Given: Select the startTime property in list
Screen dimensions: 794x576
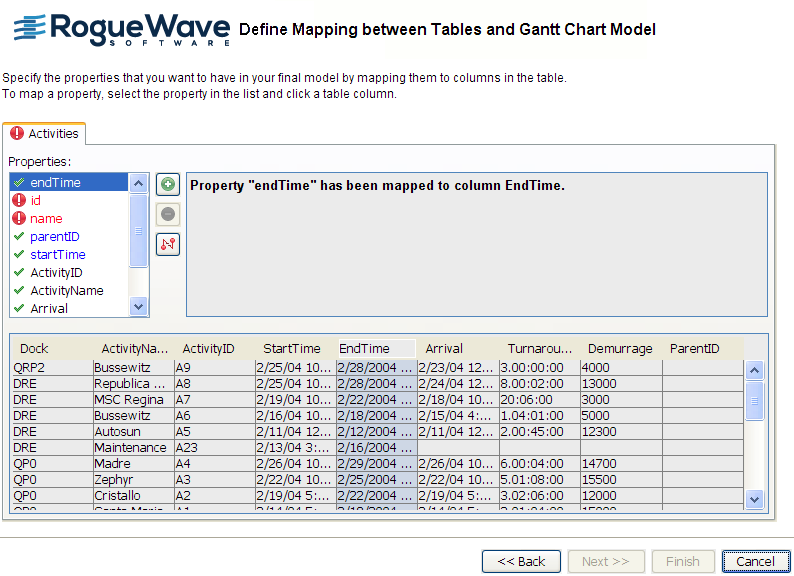Looking at the screenshot, I should 57,255.
